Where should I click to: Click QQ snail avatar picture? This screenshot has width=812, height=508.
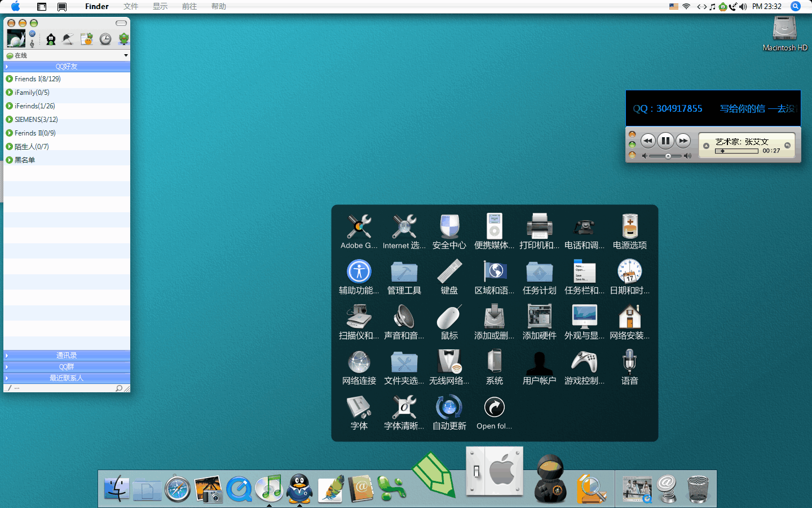pyautogui.click(x=16, y=38)
